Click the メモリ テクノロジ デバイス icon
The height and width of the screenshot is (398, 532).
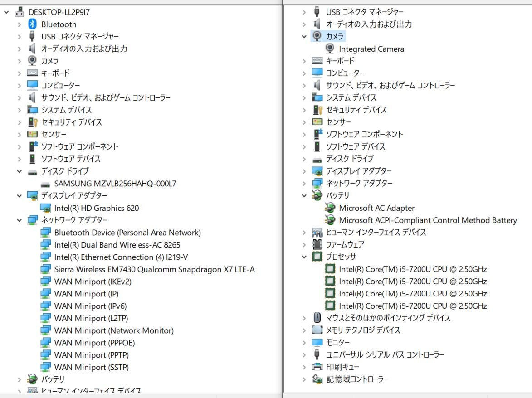click(x=317, y=330)
